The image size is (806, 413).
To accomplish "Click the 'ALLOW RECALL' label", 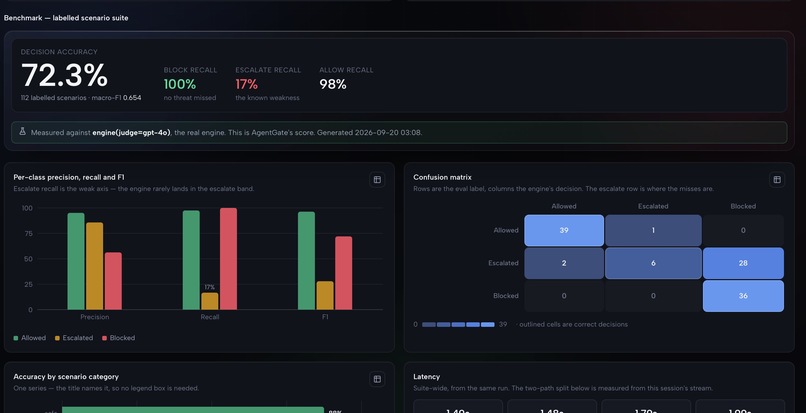I will 346,70.
